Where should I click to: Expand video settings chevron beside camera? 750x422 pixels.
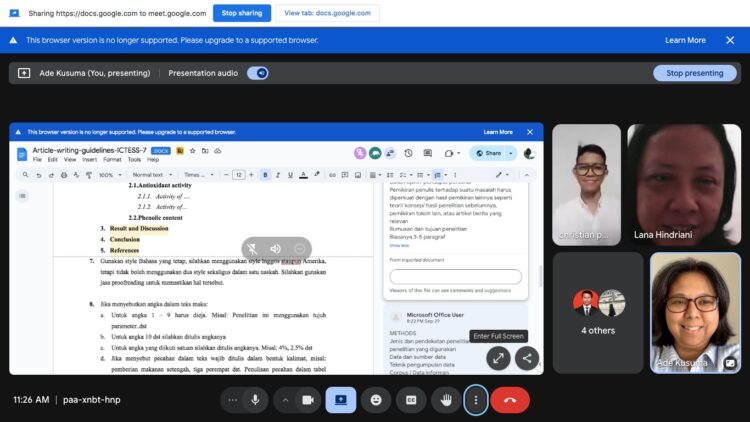click(285, 400)
